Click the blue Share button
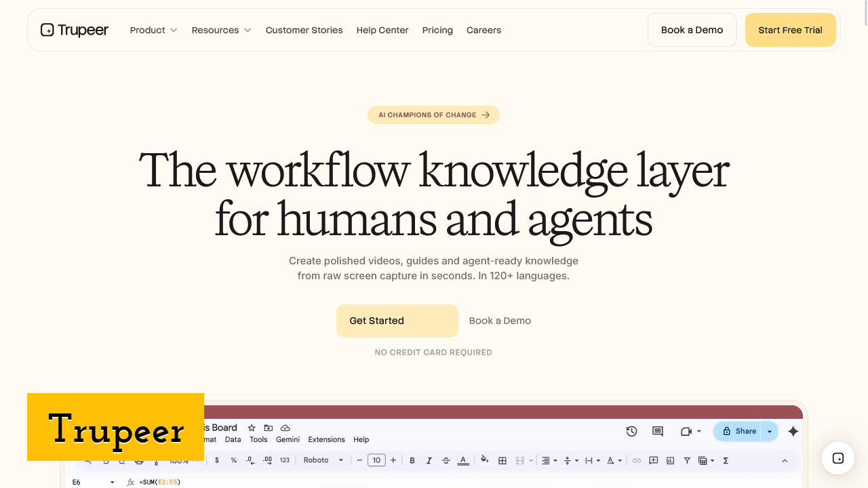Image resolution: width=868 pixels, height=488 pixels. coord(738,431)
